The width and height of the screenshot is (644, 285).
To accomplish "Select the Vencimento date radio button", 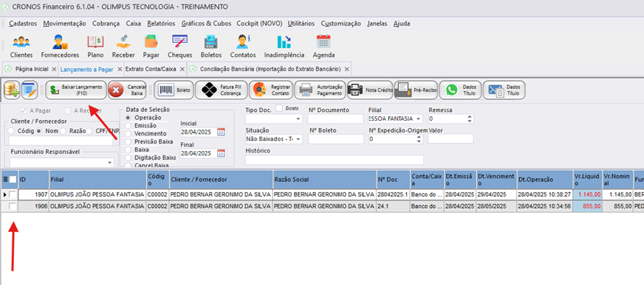I will tap(128, 134).
